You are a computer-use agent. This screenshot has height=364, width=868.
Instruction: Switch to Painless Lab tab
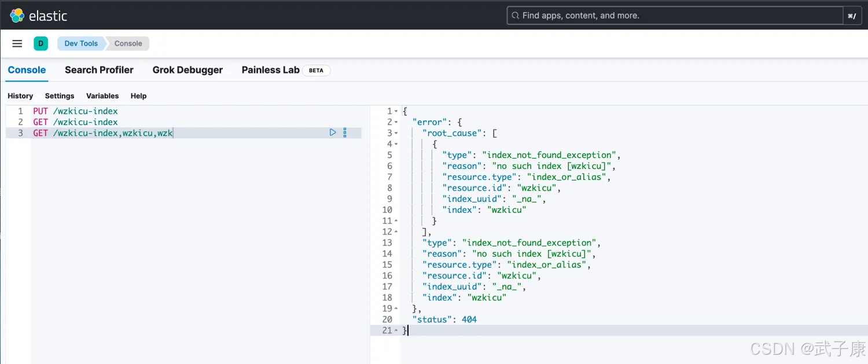pos(270,70)
